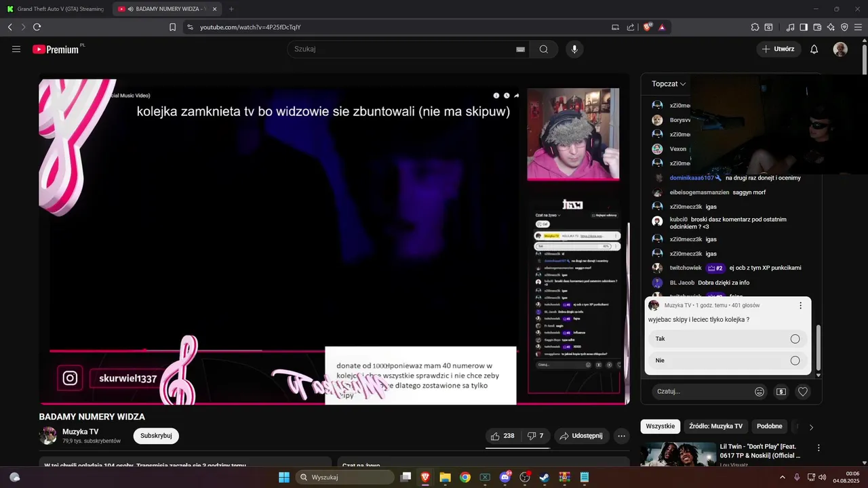Select the Podobne filter chip
The image size is (868, 488).
point(770,426)
